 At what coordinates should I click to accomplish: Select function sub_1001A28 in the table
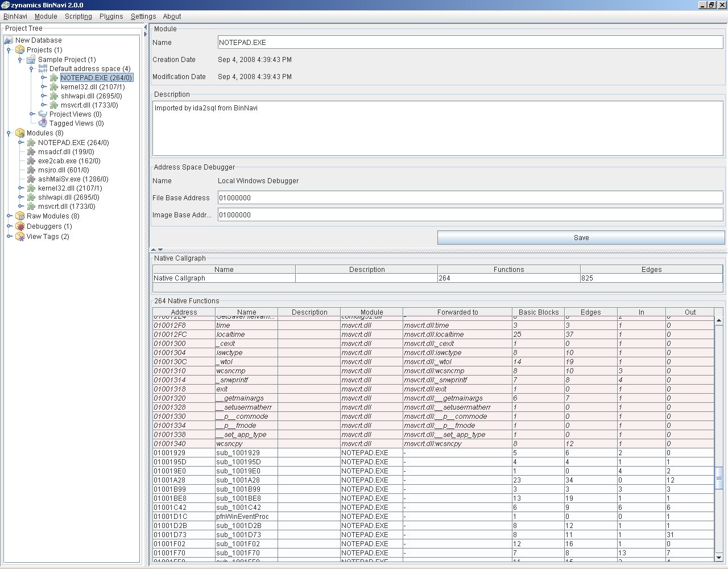(x=433, y=480)
